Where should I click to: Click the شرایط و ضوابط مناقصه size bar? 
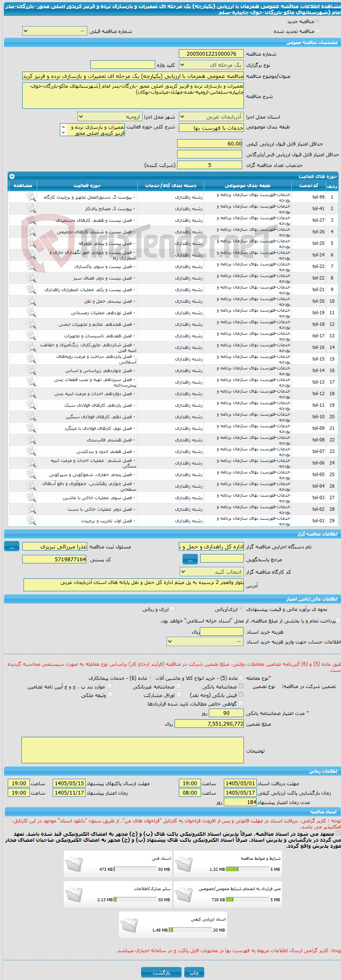(247, 869)
